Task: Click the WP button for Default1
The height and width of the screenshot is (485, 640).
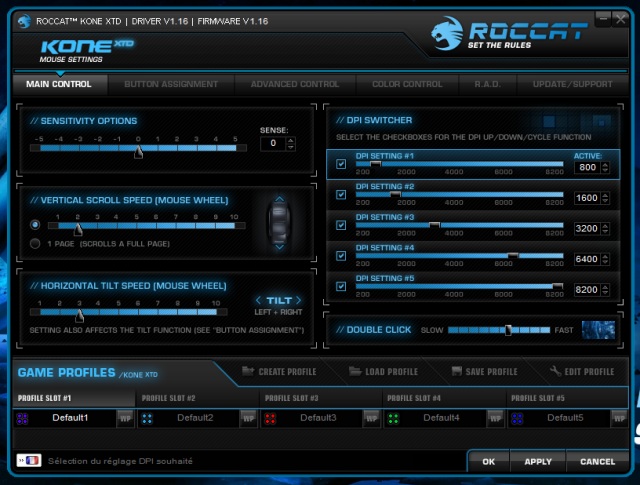Action: [125, 418]
